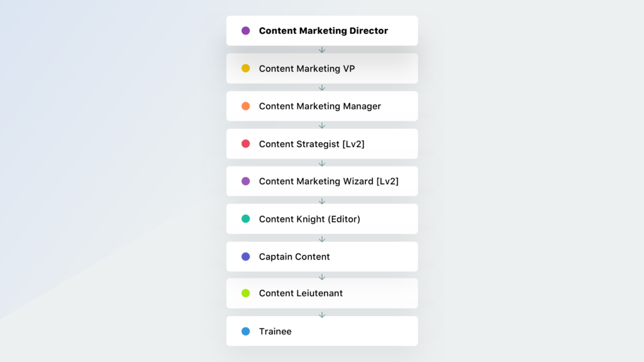The image size is (644, 362).
Task: Select the Content Marketing Director card
Action: coord(323,31)
